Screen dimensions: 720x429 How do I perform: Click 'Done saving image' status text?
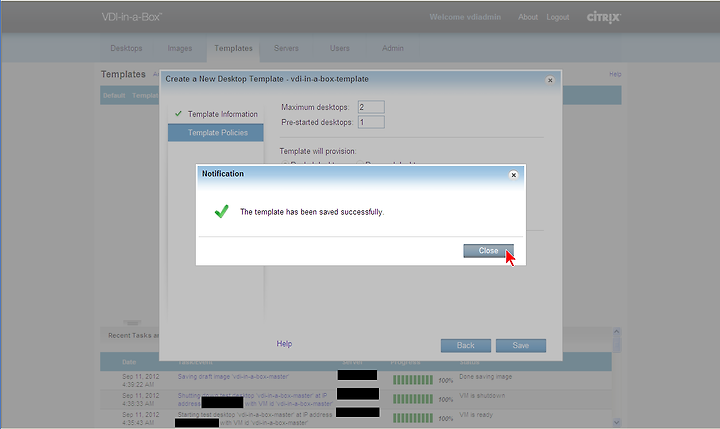(x=485, y=377)
